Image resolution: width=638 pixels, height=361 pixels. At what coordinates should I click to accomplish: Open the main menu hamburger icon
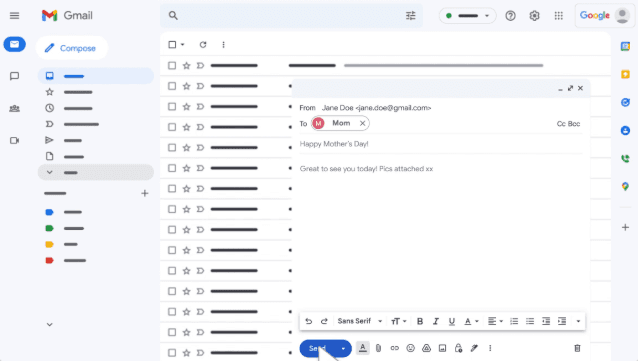click(15, 15)
